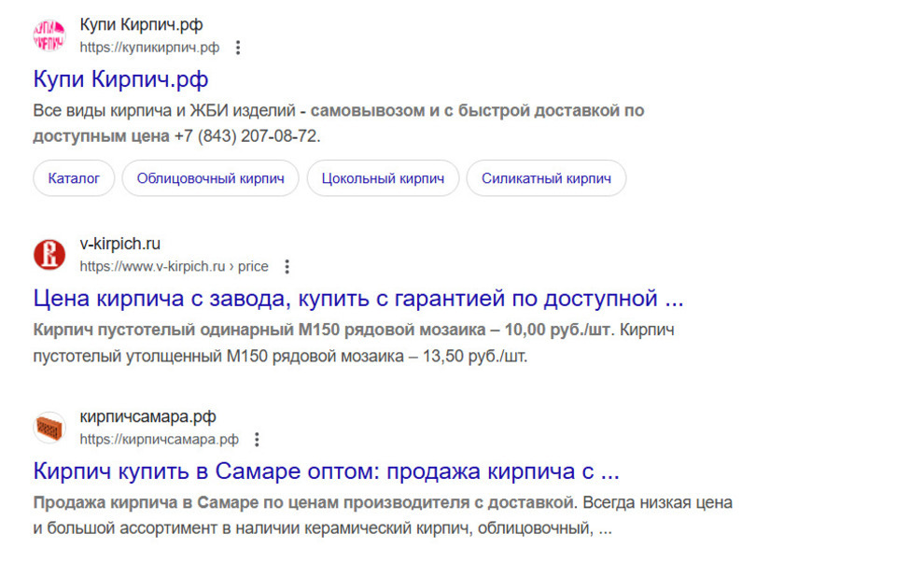
Task: Click phone number +7 (843) 207-08-72
Action: [247, 136]
